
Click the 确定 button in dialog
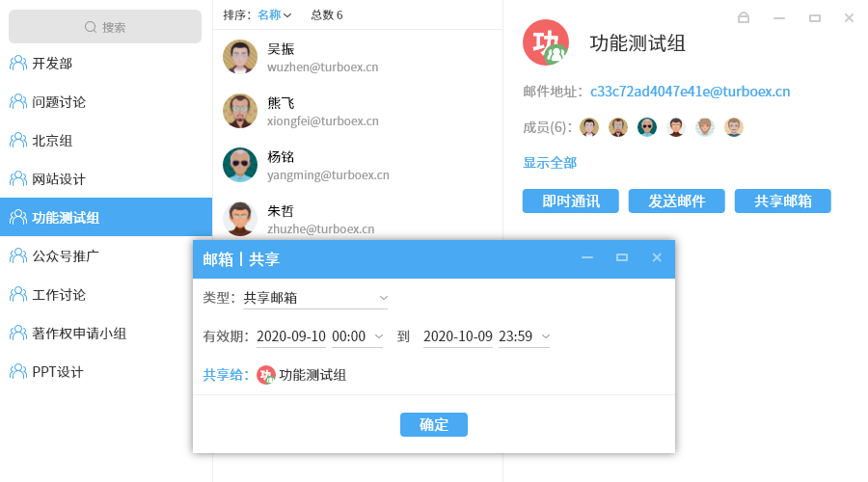(x=434, y=425)
